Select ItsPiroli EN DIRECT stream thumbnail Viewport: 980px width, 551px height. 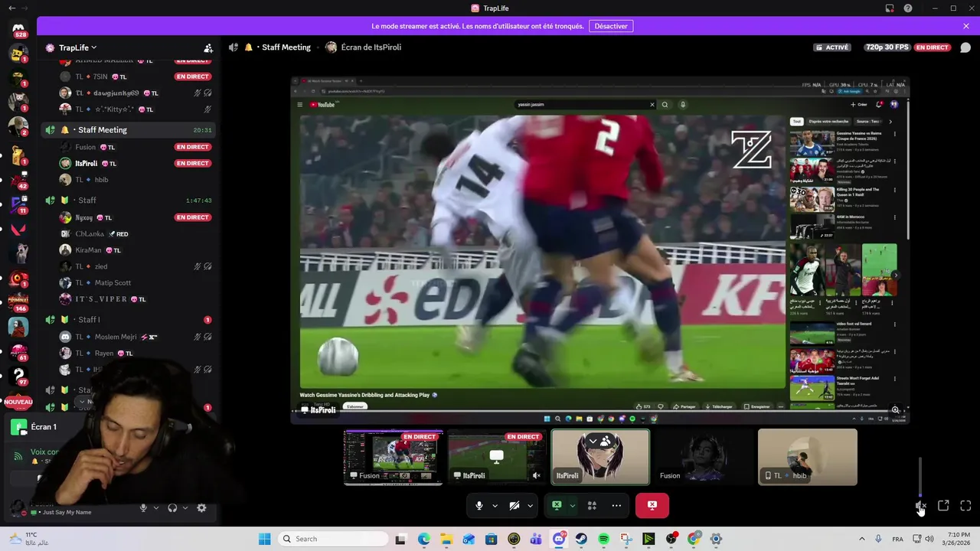[497, 457]
